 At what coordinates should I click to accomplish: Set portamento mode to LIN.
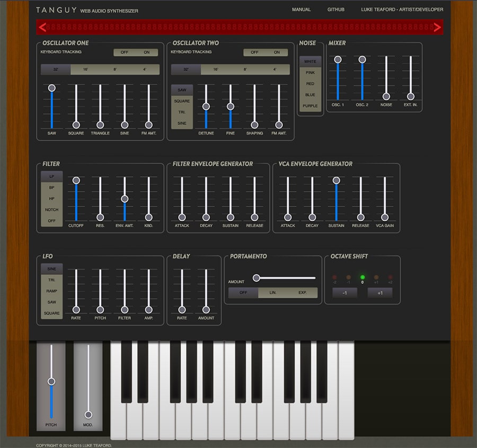273,293
